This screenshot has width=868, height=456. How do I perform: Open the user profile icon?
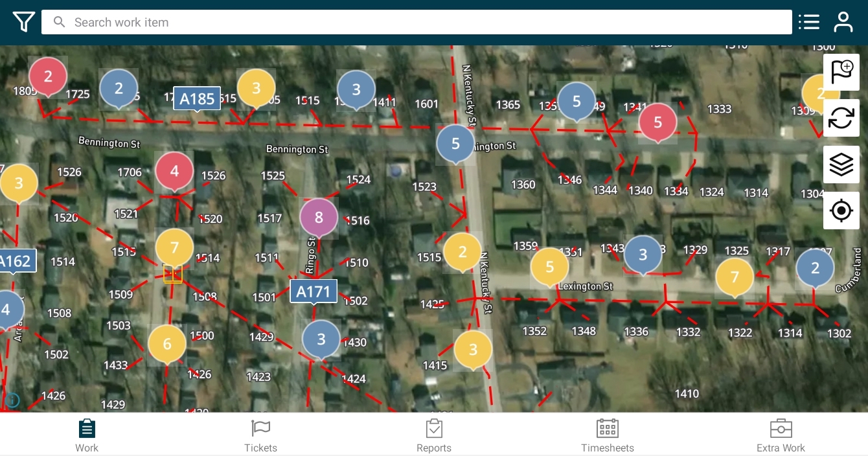[843, 22]
